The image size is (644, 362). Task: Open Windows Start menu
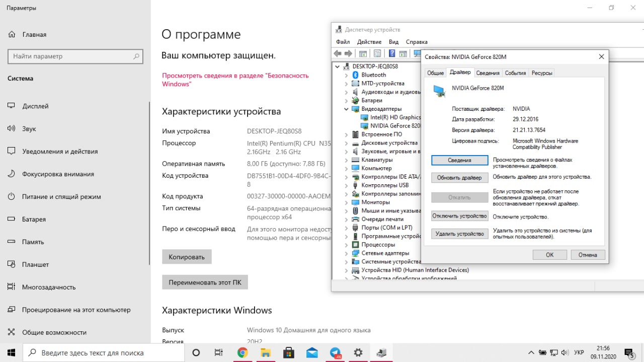tap(12, 352)
